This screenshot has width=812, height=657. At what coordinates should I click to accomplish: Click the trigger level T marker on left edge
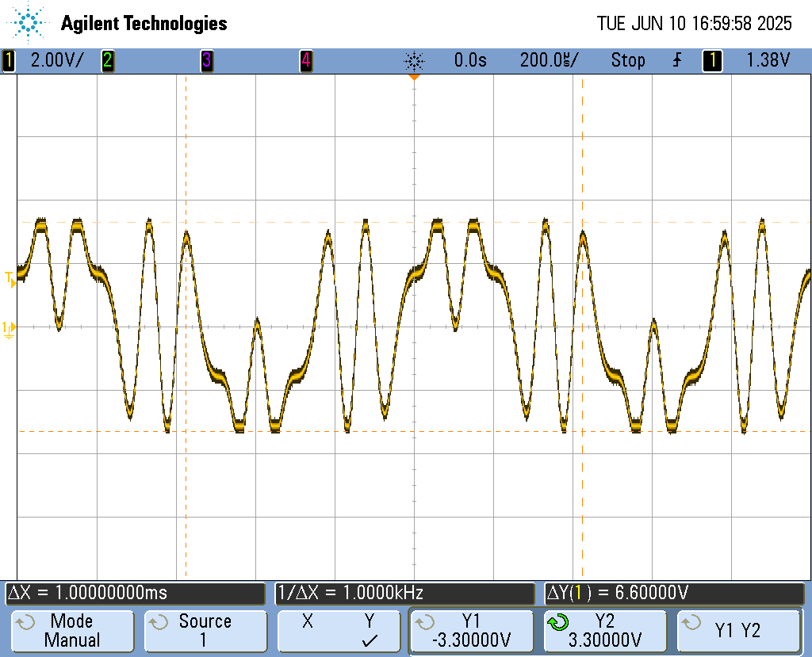10,279
